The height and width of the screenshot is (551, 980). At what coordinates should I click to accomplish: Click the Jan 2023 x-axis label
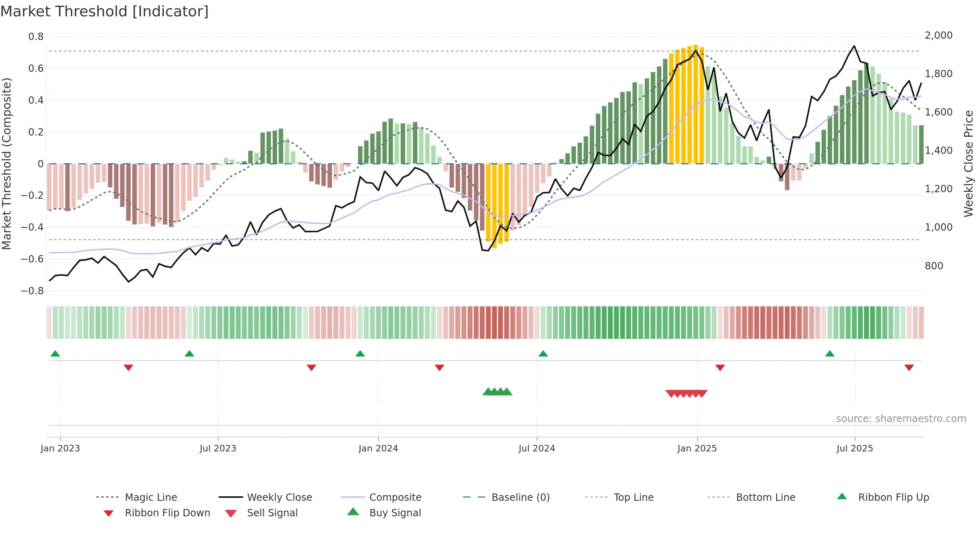pyautogui.click(x=60, y=448)
